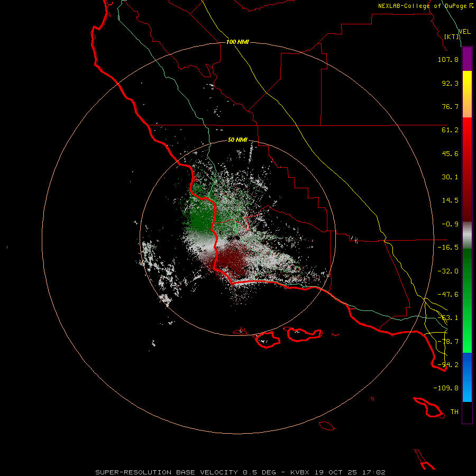Viewport: 476px width, 476px height.
Task: Click the 45.6 velocity scale value
Action: tap(450, 153)
